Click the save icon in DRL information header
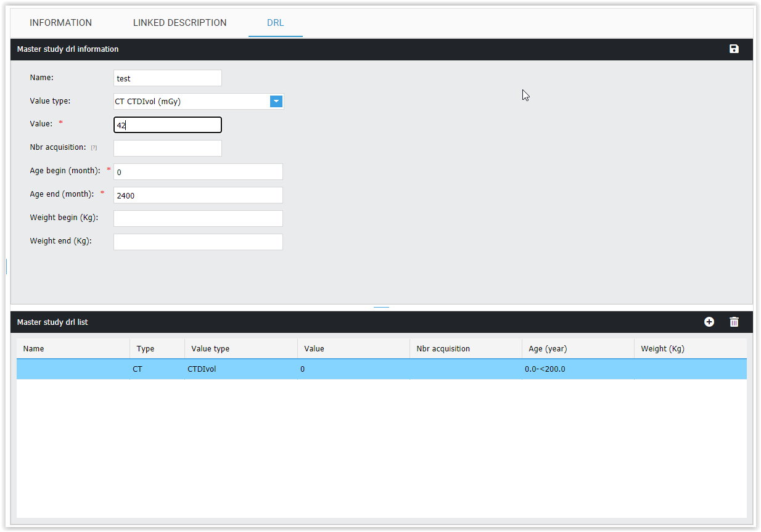The height and width of the screenshot is (532, 761). [x=734, y=49]
